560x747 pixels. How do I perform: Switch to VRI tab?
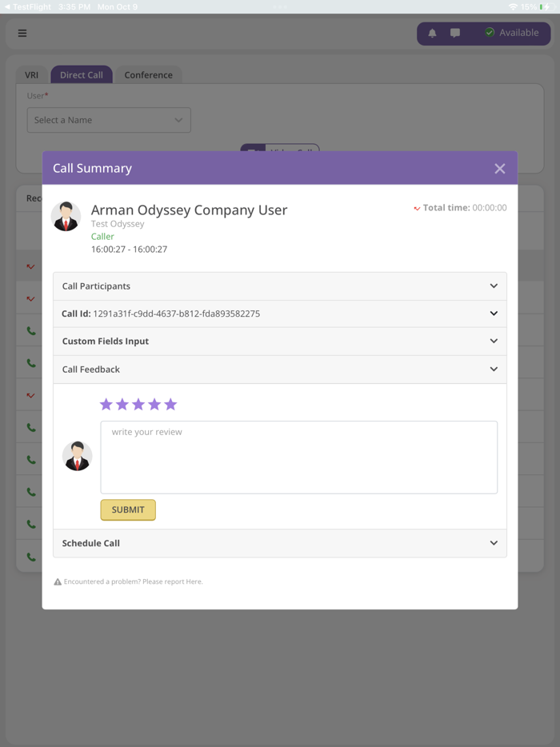pyautogui.click(x=31, y=75)
